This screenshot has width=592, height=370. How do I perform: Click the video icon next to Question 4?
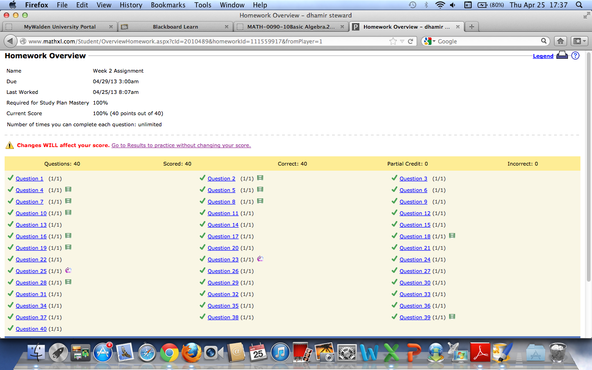pyautogui.click(x=68, y=189)
